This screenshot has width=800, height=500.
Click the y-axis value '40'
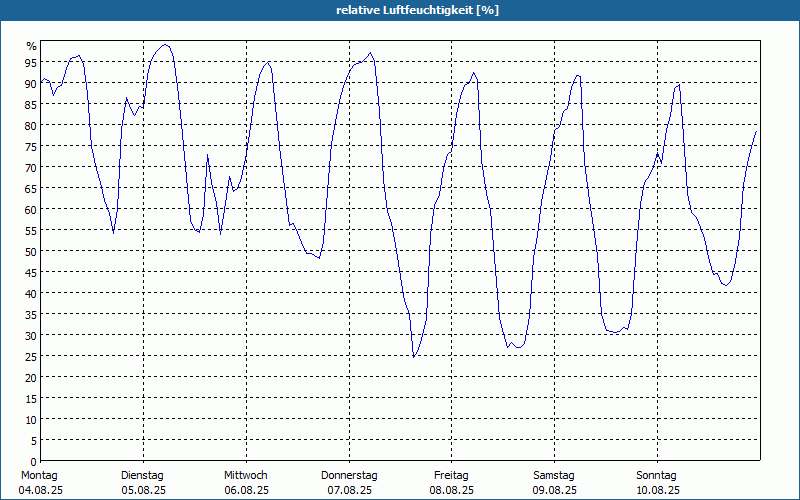[x=32, y=293]
